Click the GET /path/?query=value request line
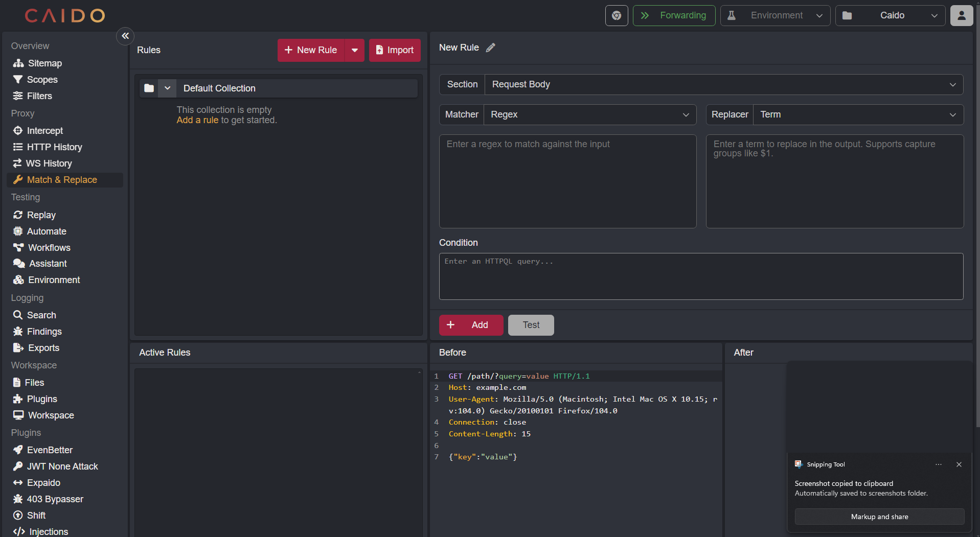 [519, 376]
